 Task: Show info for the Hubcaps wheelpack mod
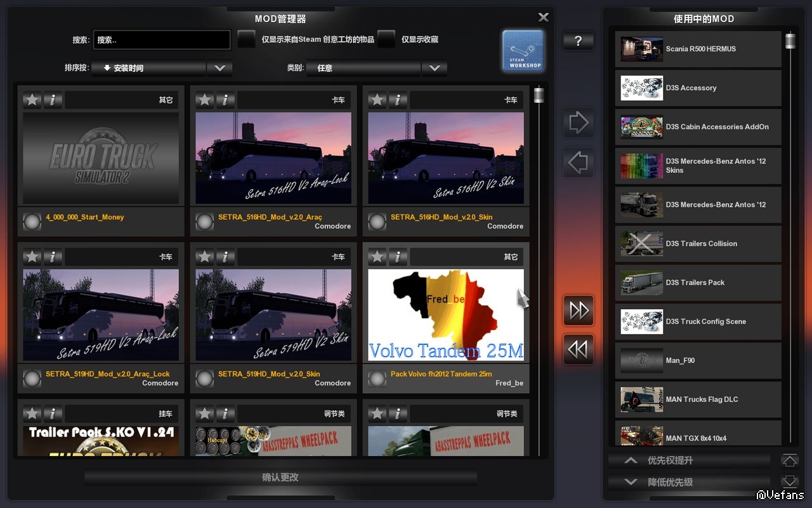(225, 414)
